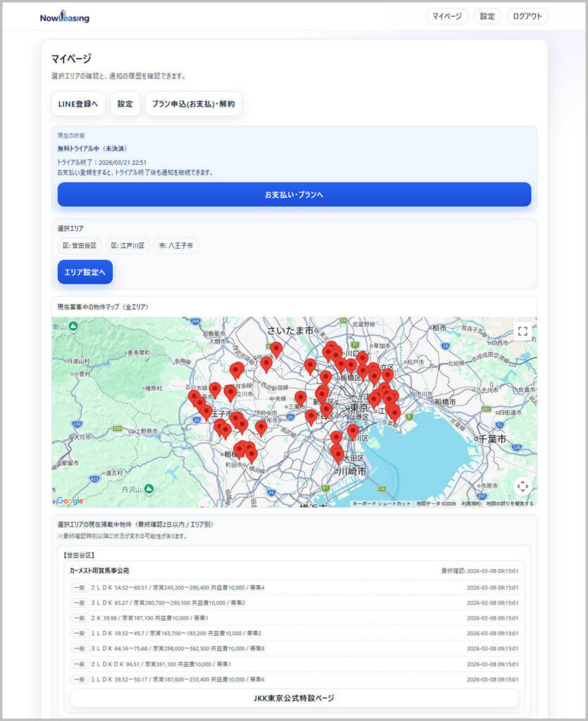Open the JKK東京公式特設ページ link

tap(294, 697)
